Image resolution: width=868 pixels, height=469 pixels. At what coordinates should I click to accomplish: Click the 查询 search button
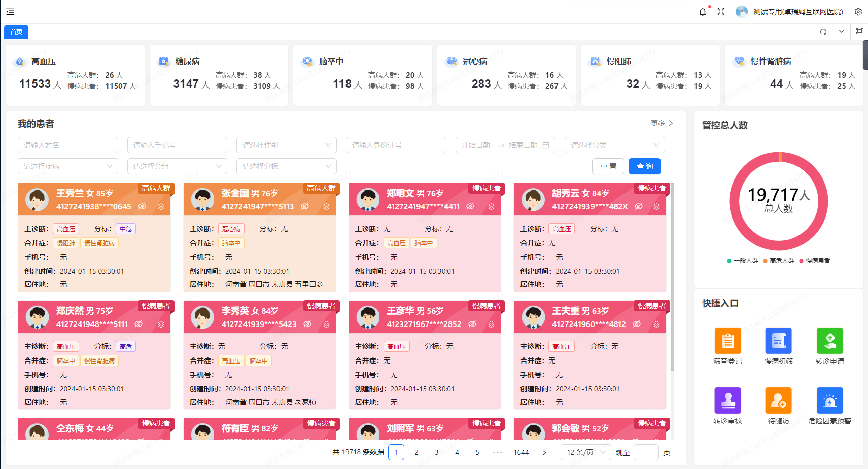tap(645, 166)
